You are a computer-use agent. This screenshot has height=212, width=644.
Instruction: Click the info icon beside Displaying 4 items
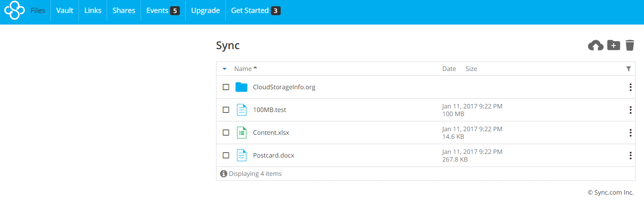click(x=224, y=174)
